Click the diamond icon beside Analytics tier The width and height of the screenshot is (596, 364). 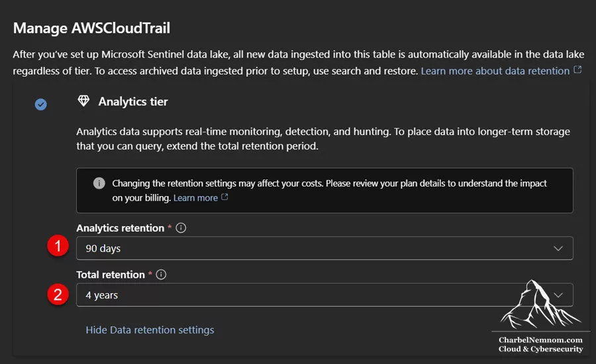click(x=83, y=101)
